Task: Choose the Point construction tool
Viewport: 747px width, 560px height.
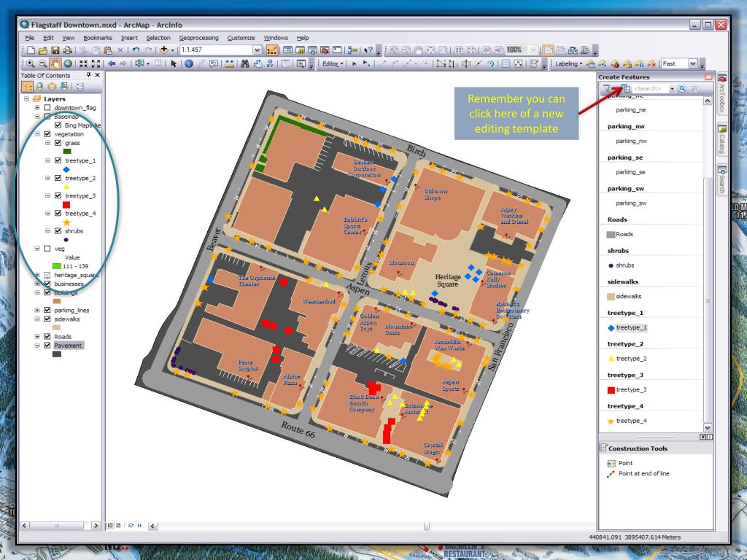Action: tap(625, 463)
